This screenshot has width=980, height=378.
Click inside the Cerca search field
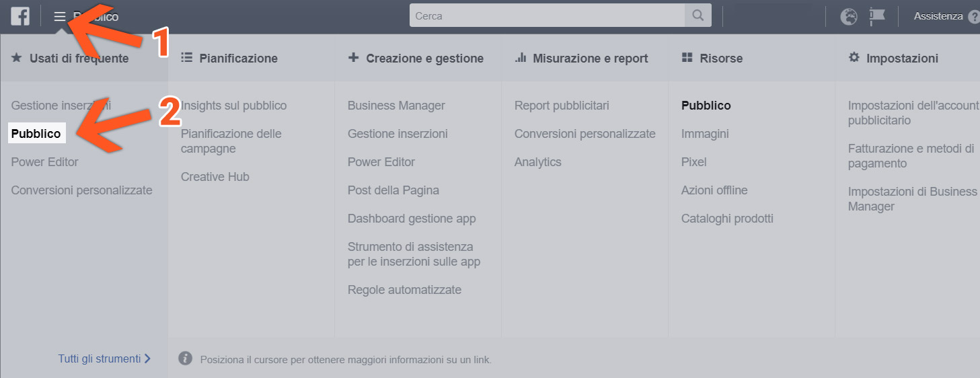pos(547,15)
